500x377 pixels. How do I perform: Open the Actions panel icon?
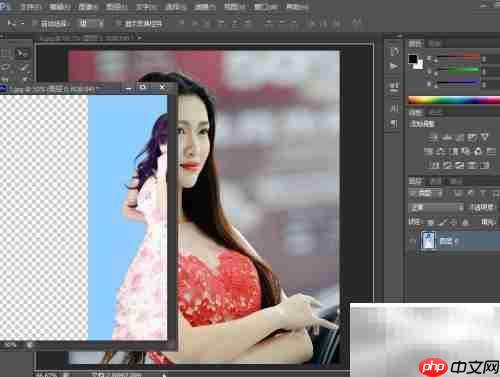click(x=394, y=66)
